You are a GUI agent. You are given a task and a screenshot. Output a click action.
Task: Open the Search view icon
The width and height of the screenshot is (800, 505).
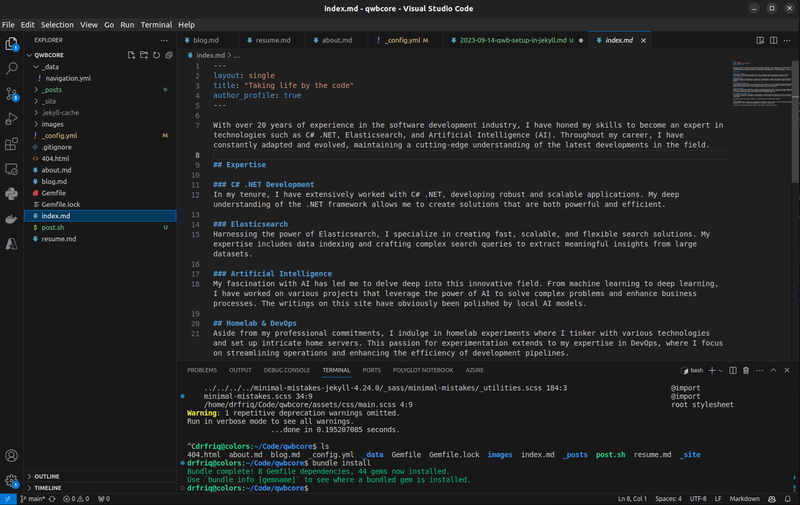click(11, 68)
